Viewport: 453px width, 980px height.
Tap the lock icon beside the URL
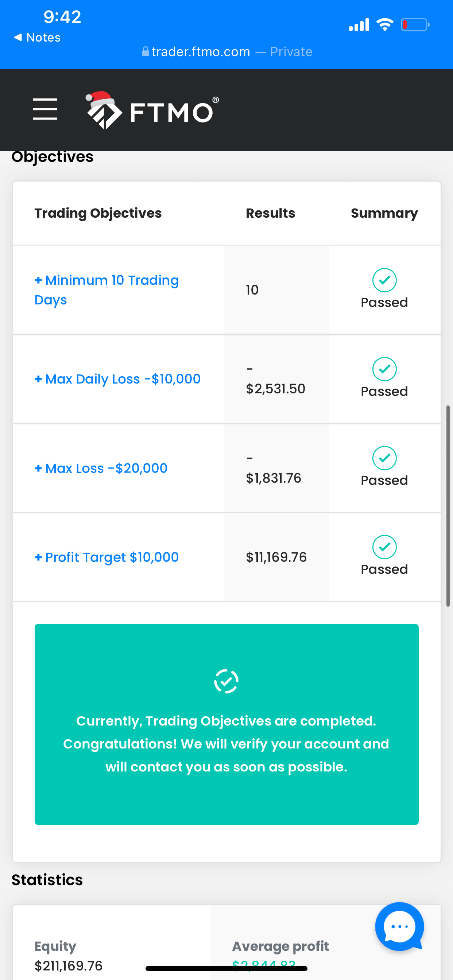coord(146,51)
